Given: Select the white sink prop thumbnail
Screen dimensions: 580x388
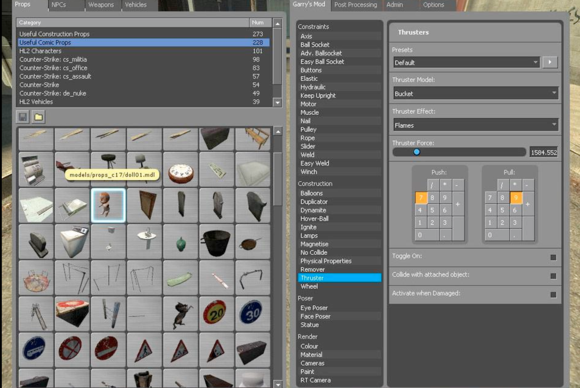Looking at the screenshot, I should pyautogui.click(x=144, y=242).
